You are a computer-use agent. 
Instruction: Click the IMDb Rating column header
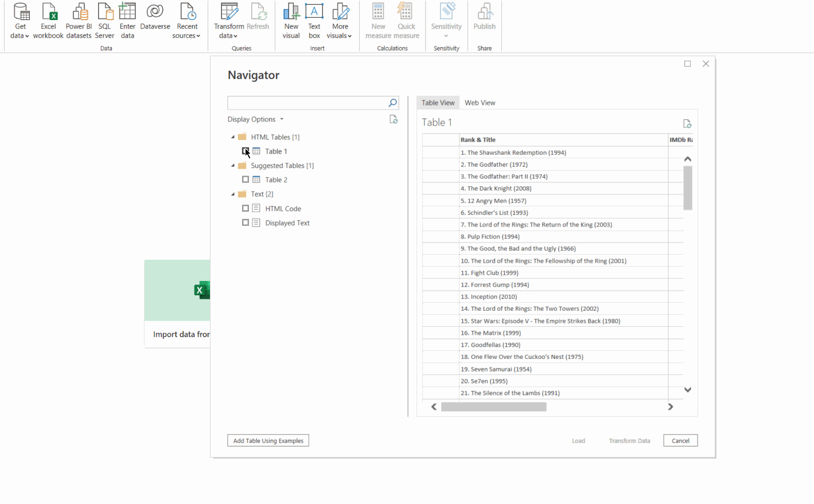681,140
